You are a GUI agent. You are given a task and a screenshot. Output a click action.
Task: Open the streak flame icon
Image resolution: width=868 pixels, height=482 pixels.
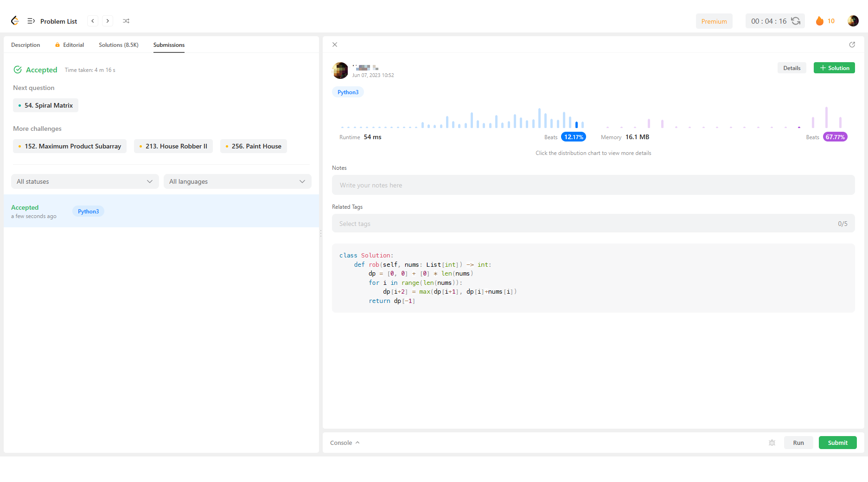[x=820, y=21]
